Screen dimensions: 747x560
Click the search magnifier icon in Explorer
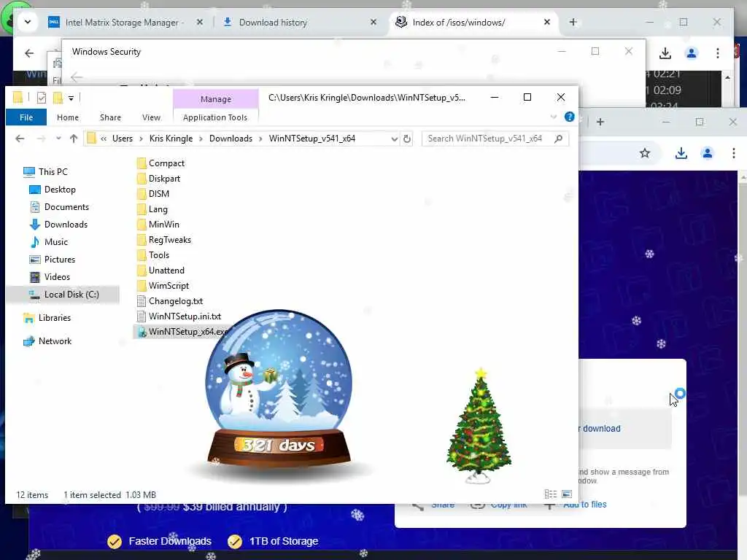[558, 139]
